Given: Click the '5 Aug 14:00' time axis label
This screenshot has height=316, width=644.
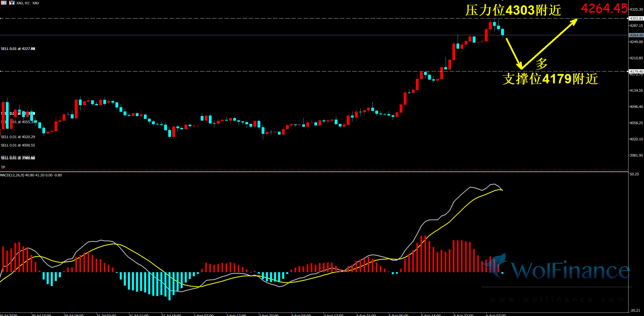Looking at the screenshot, I should (x=431, y=315).
